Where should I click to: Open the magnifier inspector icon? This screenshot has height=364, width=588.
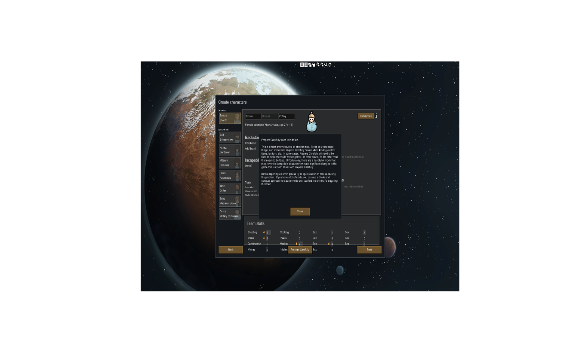(326, 64)
